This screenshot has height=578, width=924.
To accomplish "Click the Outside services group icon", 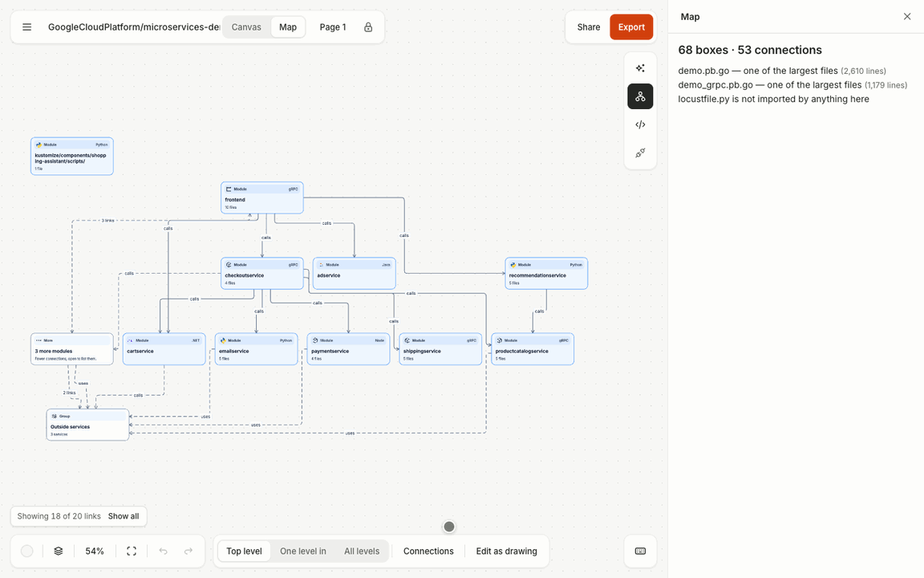I will 55,416.
